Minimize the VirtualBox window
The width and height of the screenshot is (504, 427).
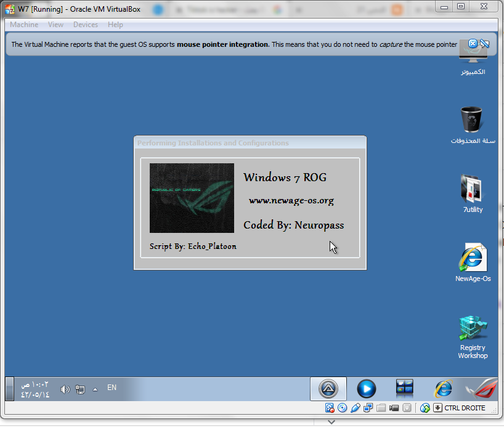(444, 7)
